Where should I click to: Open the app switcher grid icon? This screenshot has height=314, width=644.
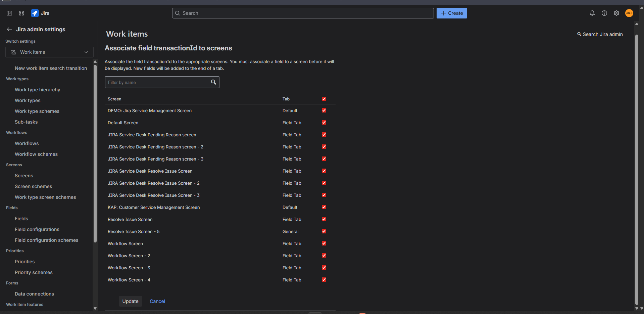pos(21,13)
